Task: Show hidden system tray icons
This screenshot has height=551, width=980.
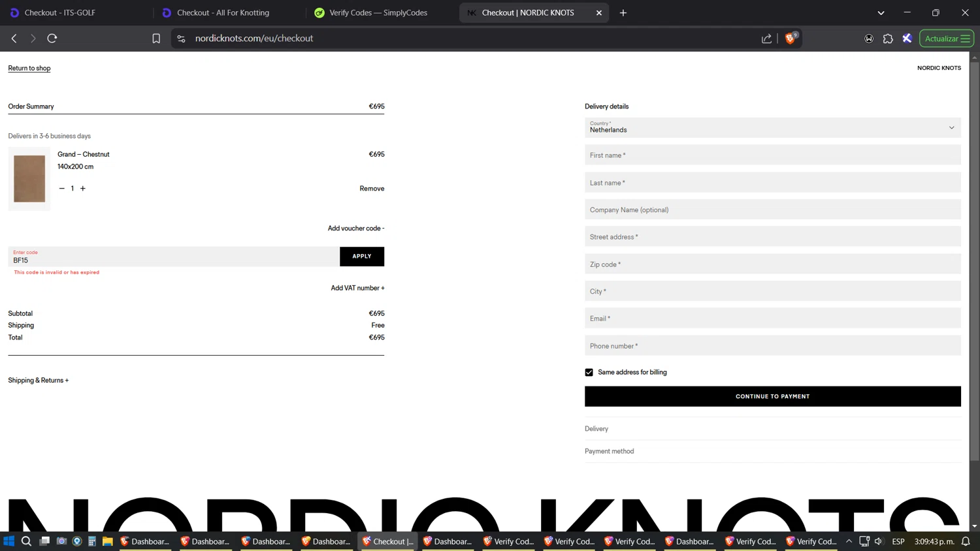Action: click(x=849, y=541)
